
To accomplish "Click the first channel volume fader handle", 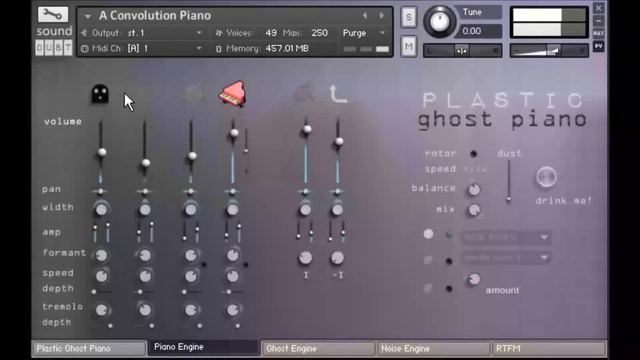I will click(x=102, y=152).
